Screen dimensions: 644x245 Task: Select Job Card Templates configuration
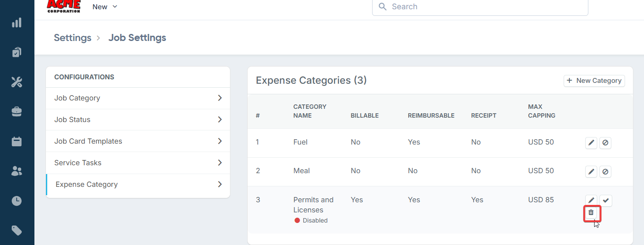138,141
